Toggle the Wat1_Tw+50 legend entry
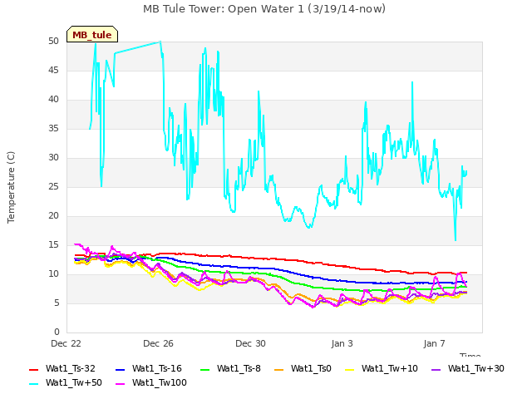The image size is (532, 399). point(66,383)
